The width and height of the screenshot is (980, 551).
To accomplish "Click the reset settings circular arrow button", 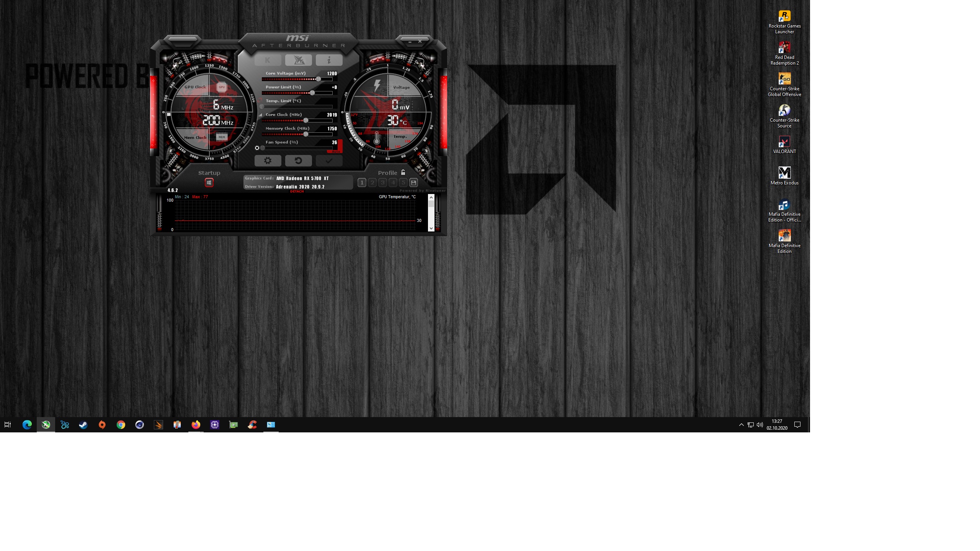I will pyautogui.click(x=298, y=161).
